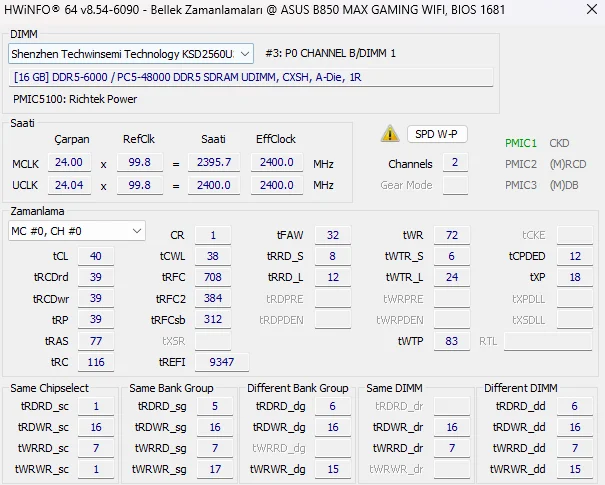Screen dimensions: 605x485
Task: Click the UCLK clock value 2400.0
Action: coord(214,185)
